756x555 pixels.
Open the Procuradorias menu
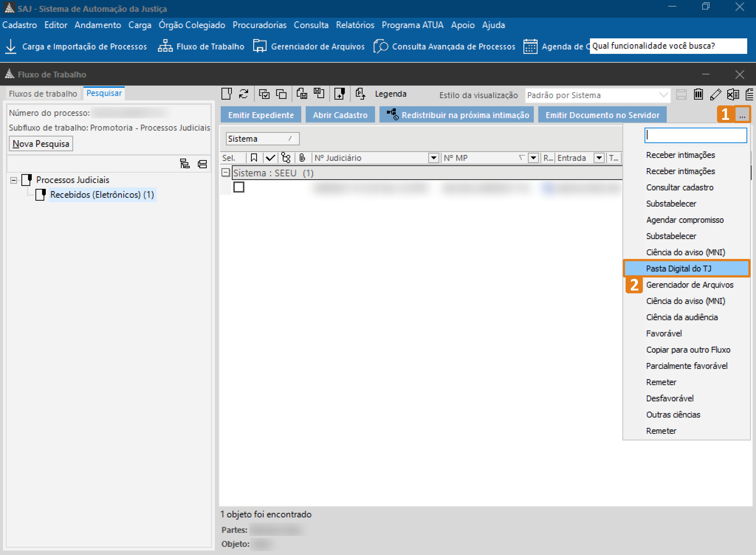click(259, 25)
